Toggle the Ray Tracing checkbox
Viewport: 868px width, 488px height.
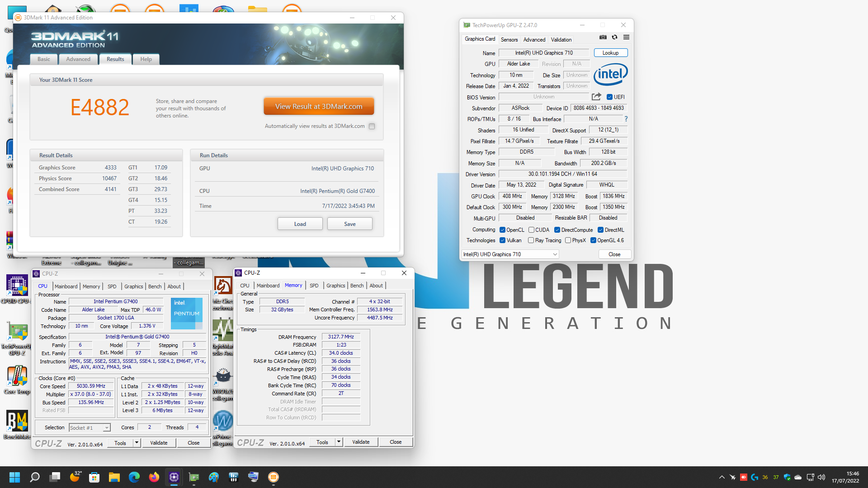point(531,240)
